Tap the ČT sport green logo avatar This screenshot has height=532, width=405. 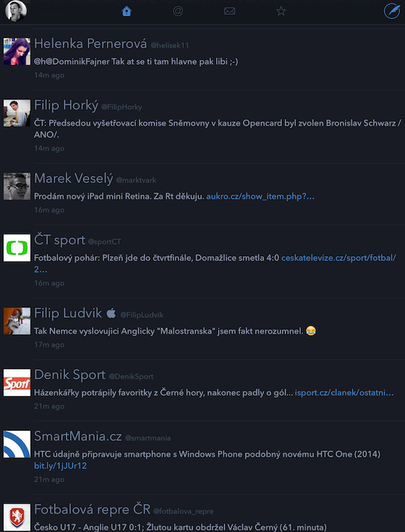coord(17,248)
